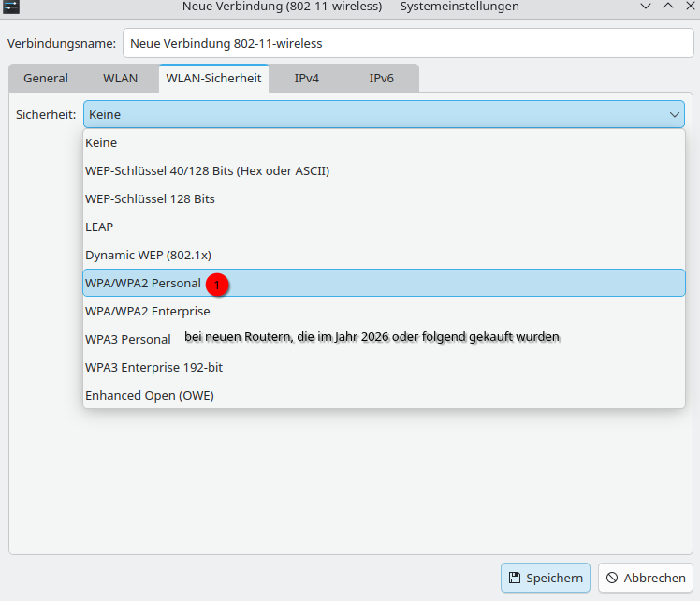Go to the IPv4 tab
The height and width of the screenshot is (601, 700).
tap(307, 79)
